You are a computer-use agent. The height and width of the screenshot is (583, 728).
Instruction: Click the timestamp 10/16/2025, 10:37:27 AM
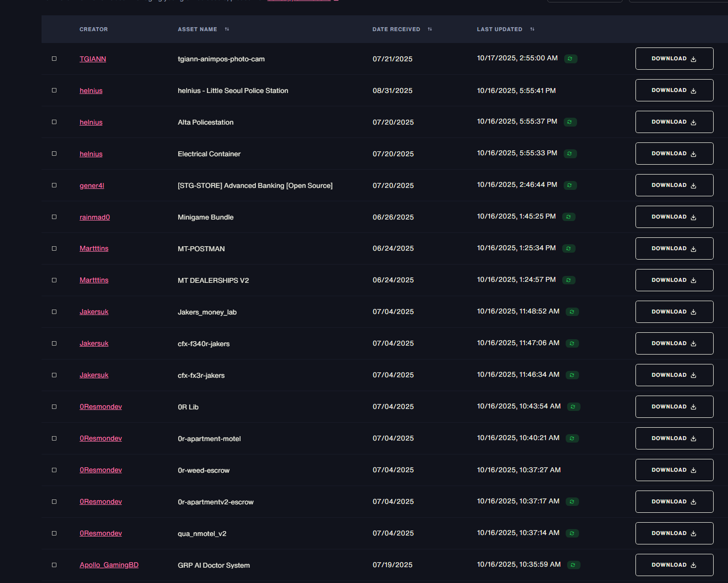click(x=519, y=470)
